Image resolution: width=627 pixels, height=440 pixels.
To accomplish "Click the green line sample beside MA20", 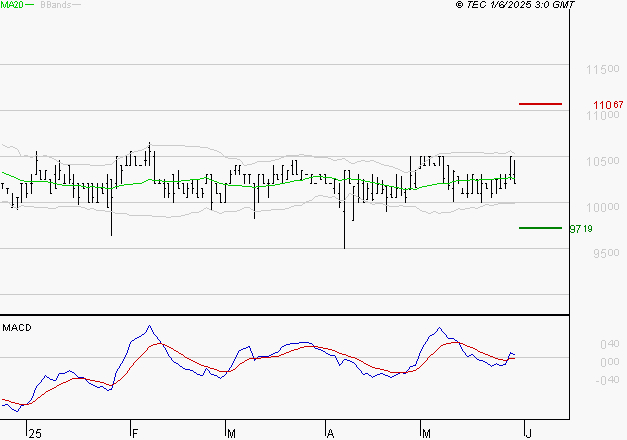I will coord(30,5).
